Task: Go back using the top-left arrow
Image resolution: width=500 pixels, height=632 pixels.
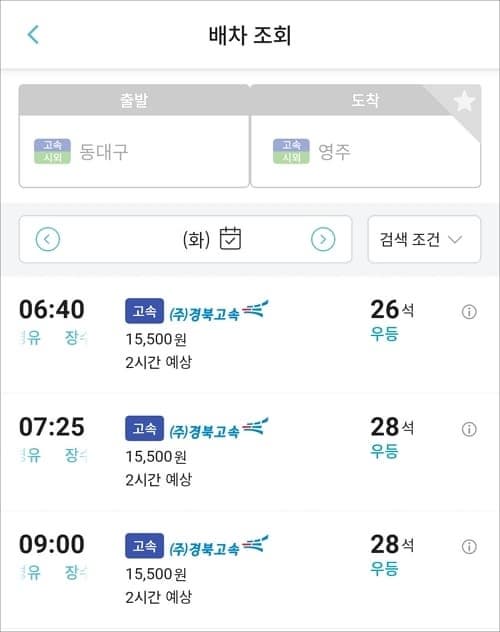Action: point(33,35)
